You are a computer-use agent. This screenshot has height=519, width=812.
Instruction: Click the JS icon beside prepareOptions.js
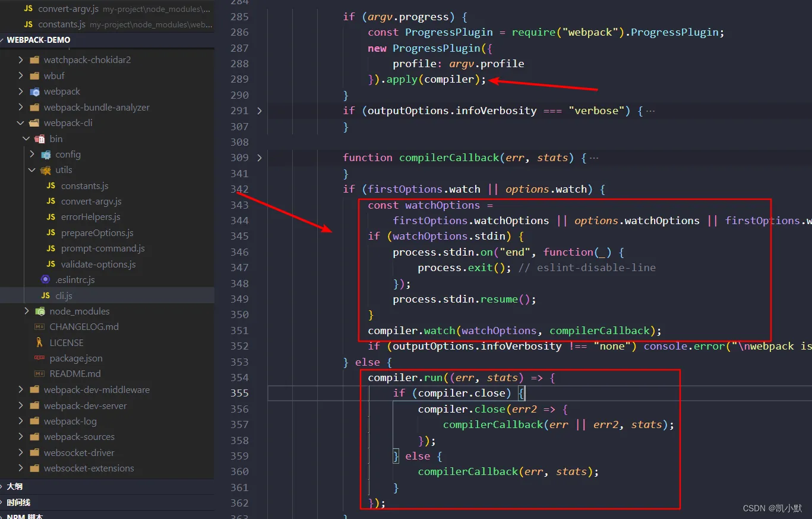tap(51, 232)
